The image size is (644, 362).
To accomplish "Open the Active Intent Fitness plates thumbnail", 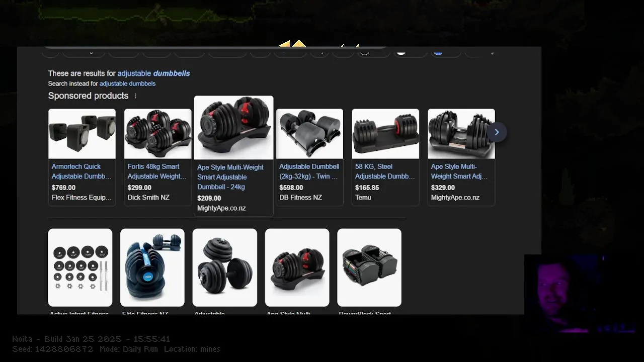I will [x=80, y=267].
